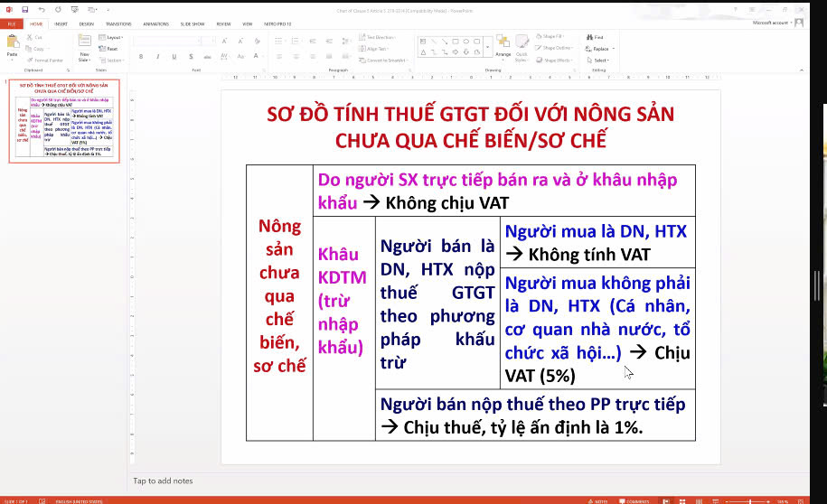The image size is (827, 504).
Task: Open the Arrange tool in Drawing group
Action: coord(503,47)
